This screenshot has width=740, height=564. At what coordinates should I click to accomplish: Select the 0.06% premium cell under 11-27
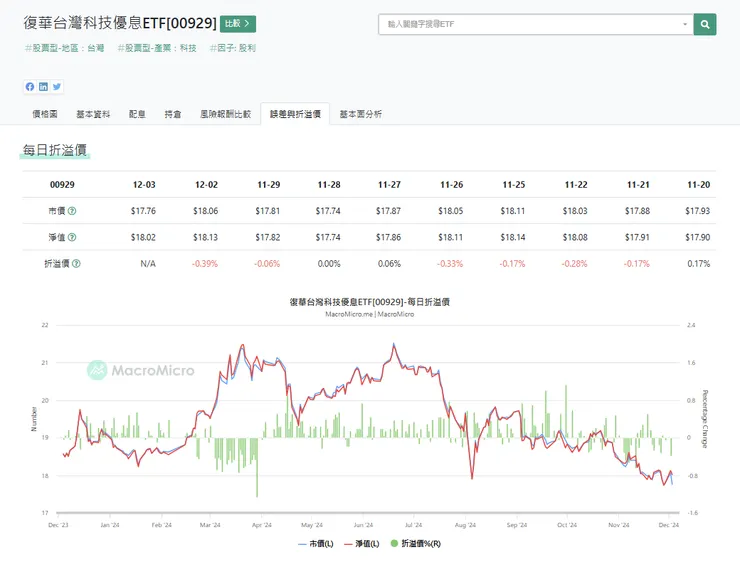(x=389, y=264)
